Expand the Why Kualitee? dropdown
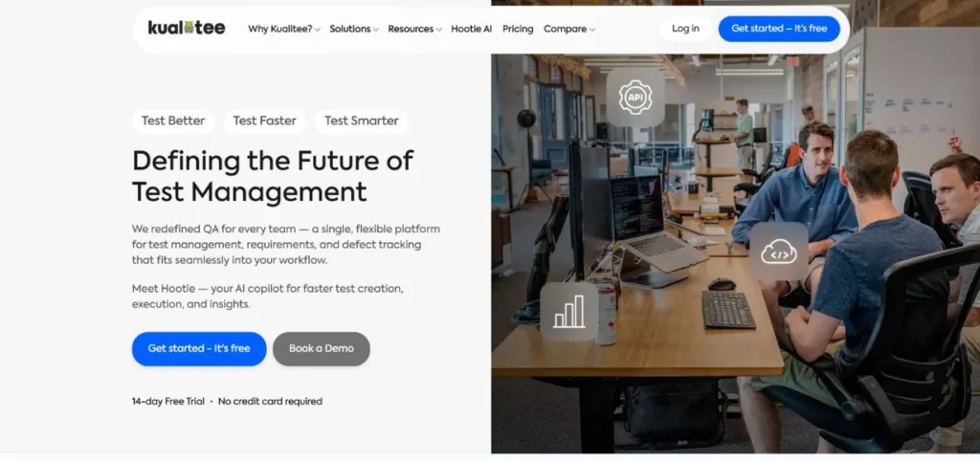980x462 pixels. [283, 29]
